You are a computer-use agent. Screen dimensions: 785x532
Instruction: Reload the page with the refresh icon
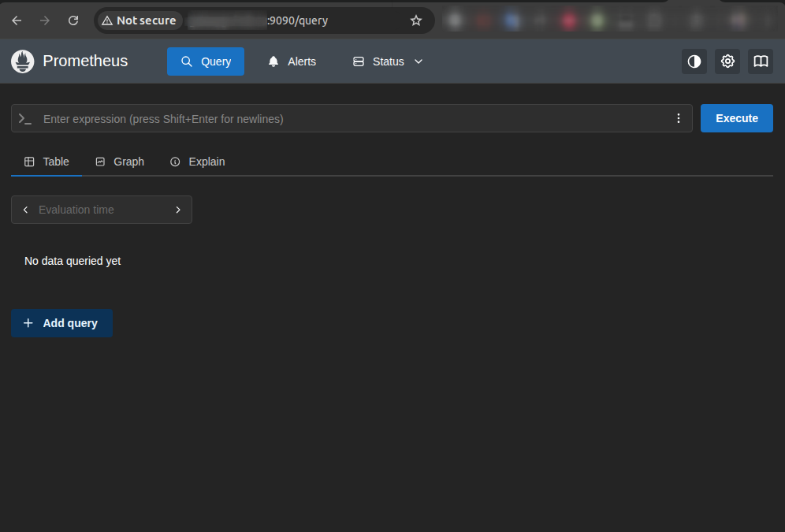pos(73,20)
